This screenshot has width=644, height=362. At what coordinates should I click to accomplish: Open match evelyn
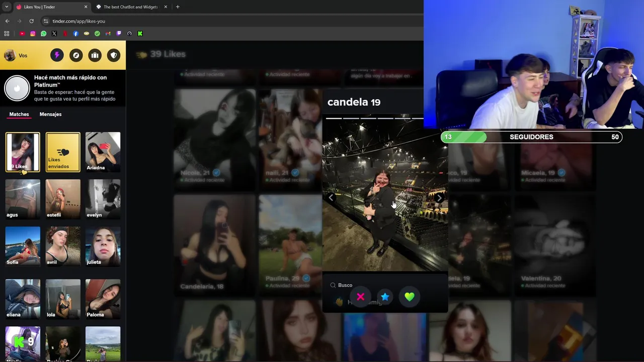point(103,199)
